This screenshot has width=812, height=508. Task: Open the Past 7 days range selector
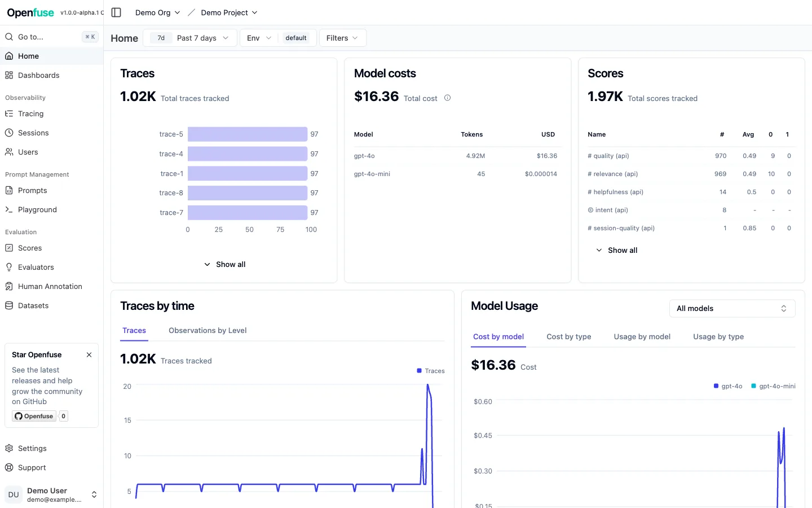click(190, 38)
